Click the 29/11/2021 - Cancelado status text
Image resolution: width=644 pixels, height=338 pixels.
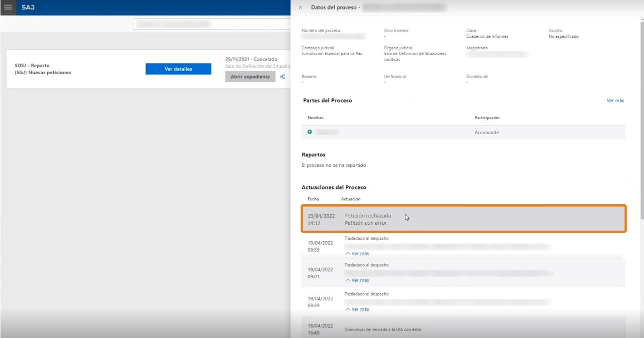[x=251, y=59]
